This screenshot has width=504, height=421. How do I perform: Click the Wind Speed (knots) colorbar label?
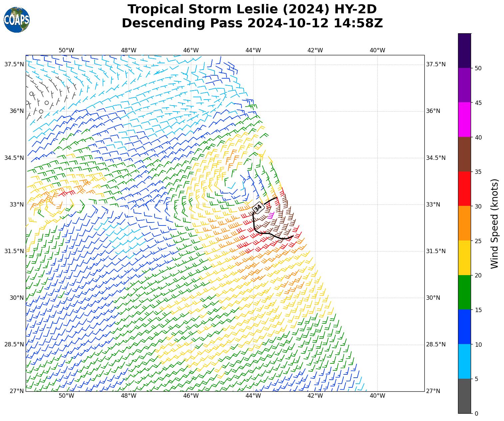(x=495, y=223)
